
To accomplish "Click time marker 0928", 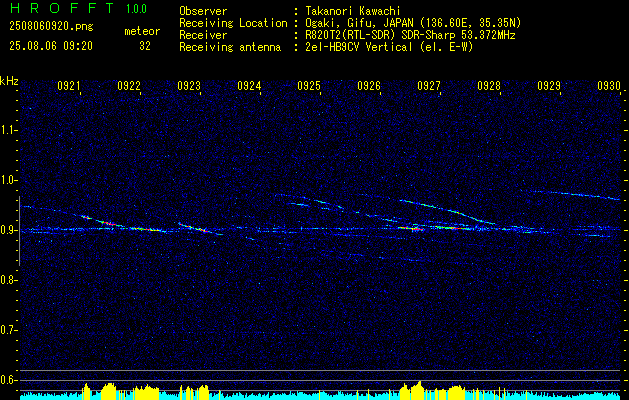I will [x=489, y=85].
